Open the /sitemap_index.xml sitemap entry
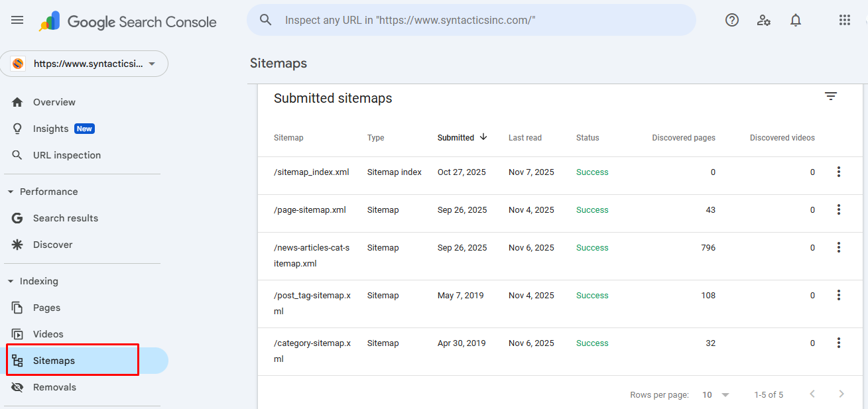 [x=312, y=172]
